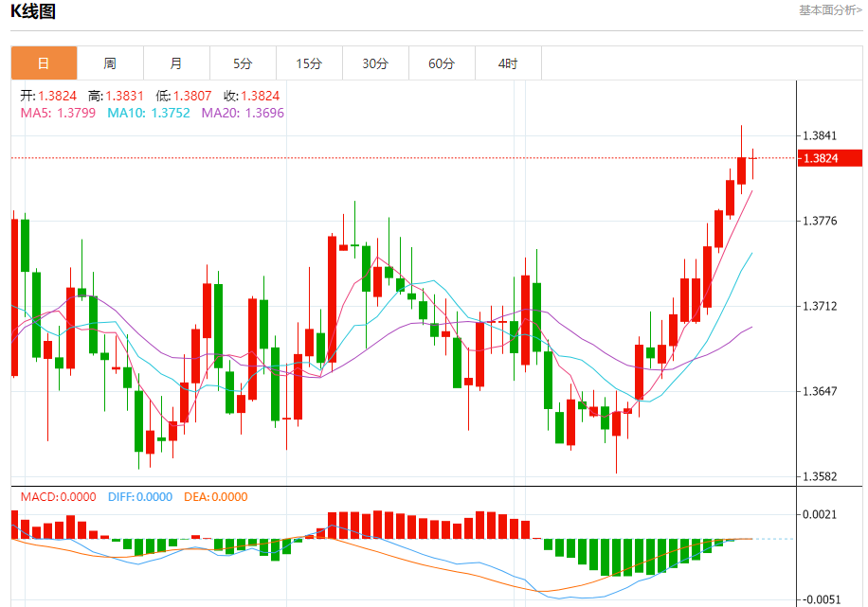
Task: Click the 低 price value 1.3807
Action: pyautogui.click(x=192, y=96)
